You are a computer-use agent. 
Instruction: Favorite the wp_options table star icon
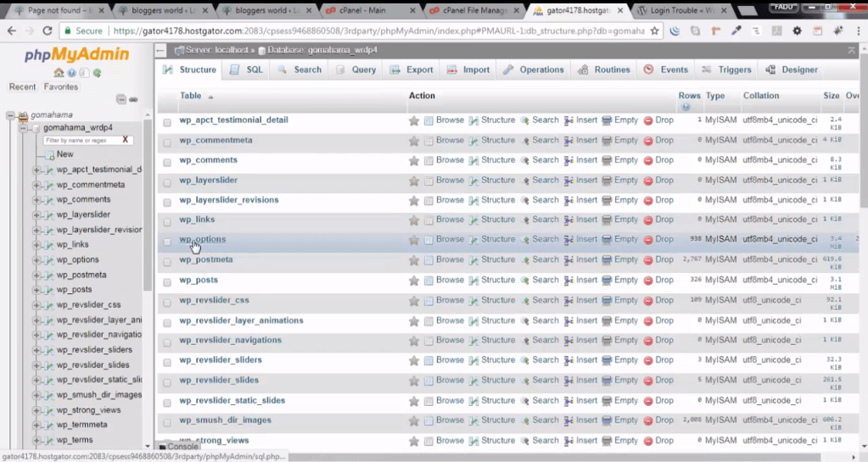click(413, 240)
